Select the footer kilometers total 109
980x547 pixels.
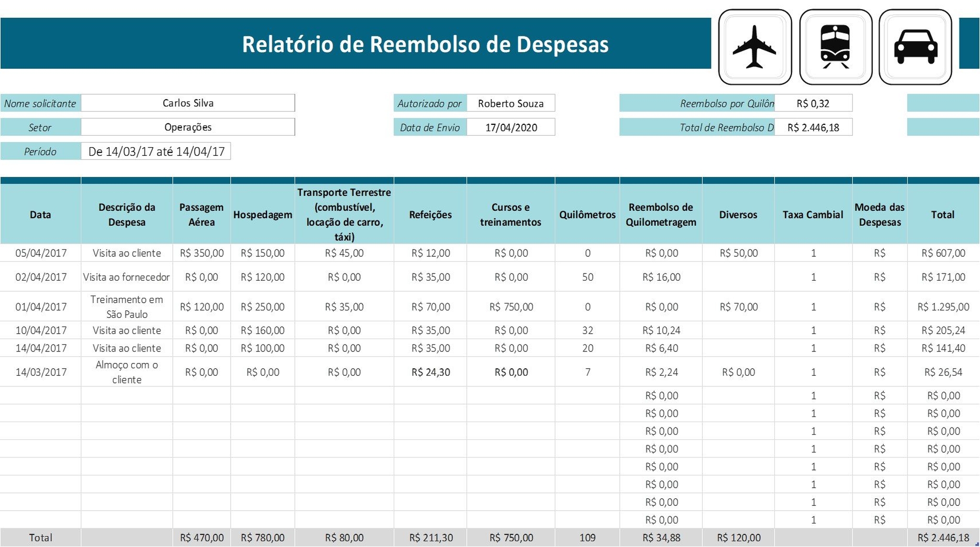pyautogui.click(x=587, y=537)
